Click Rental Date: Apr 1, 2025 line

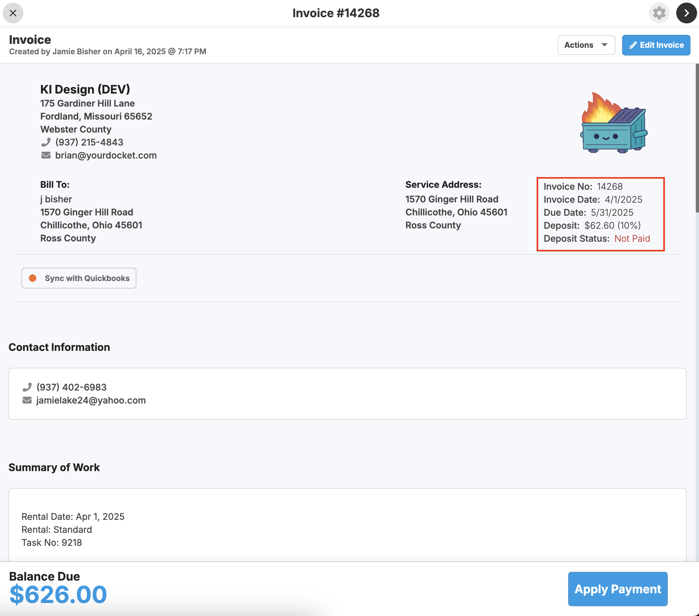click(x=73, y=517)
